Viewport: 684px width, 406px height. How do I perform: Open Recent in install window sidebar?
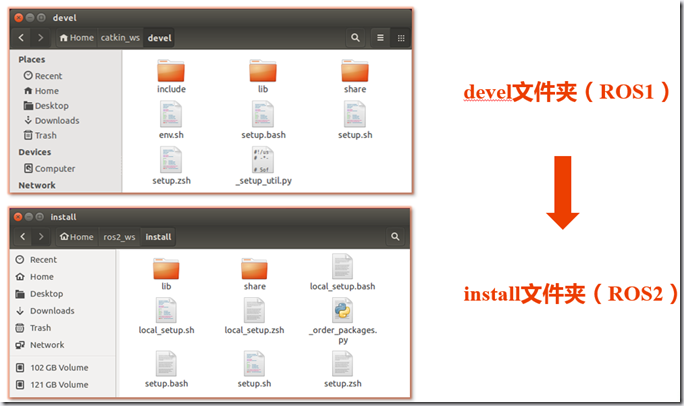coord(36,259)
